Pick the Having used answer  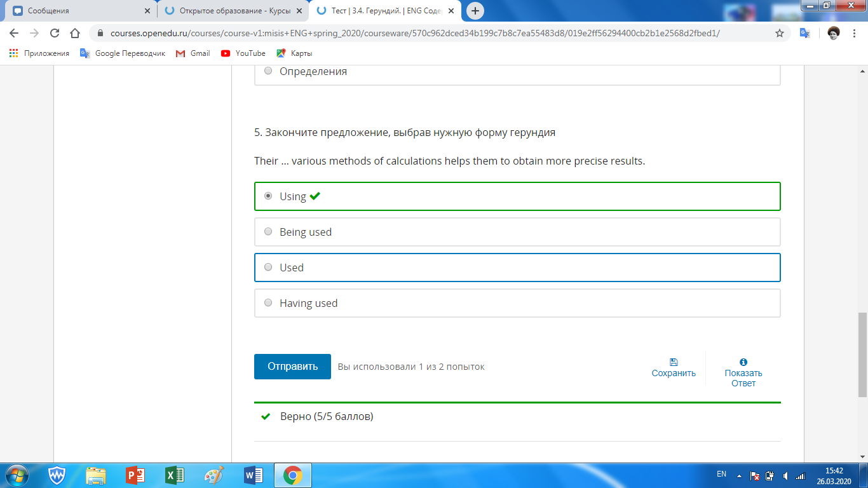tap(517, 303)
